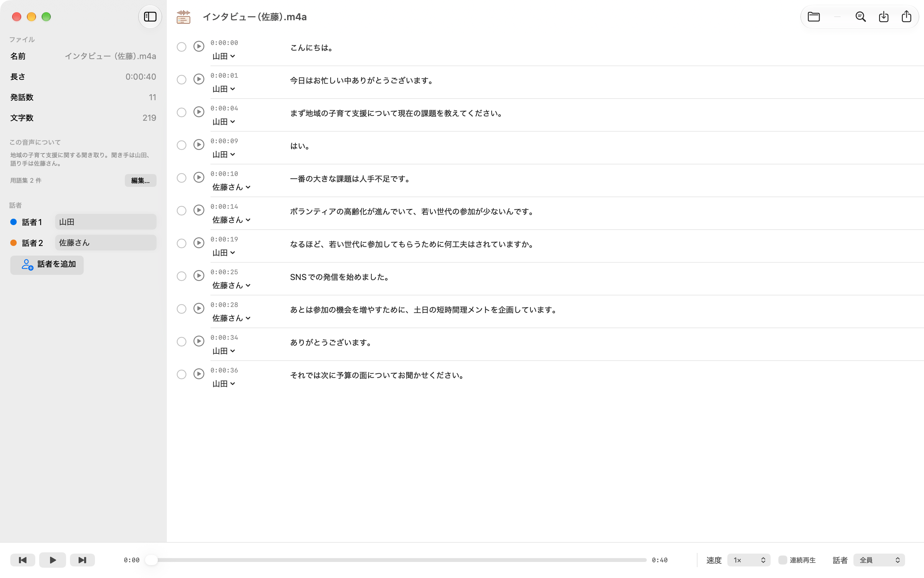924x578 pixels.
Task: Move the playback progress slider thumb
Action: 151,560
